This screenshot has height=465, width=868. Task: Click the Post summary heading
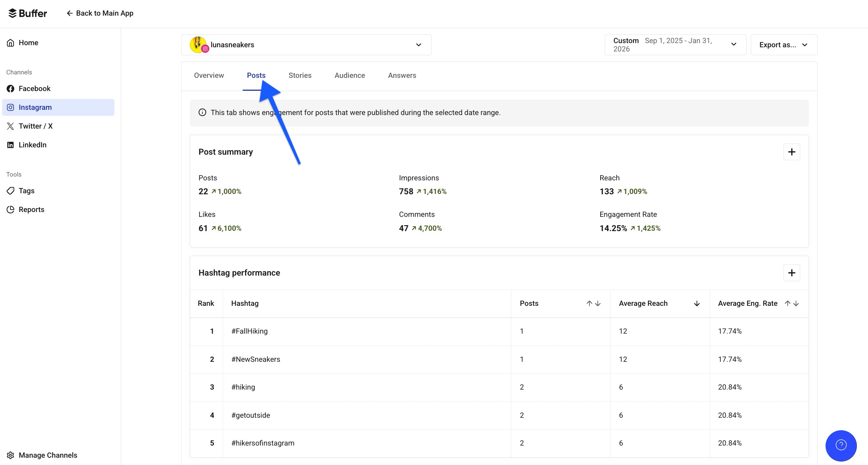click(226, 152)
